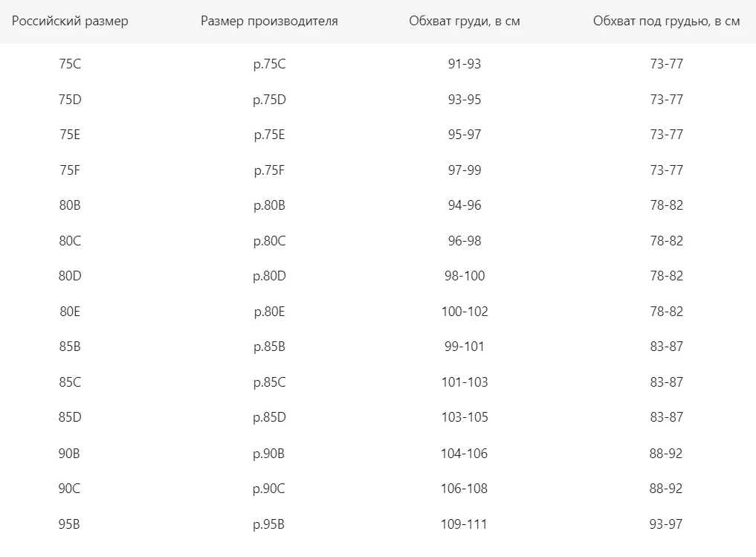Click bust measurement 109-111
The height and width of the screenshot is (557, 756).
(464, 524)
